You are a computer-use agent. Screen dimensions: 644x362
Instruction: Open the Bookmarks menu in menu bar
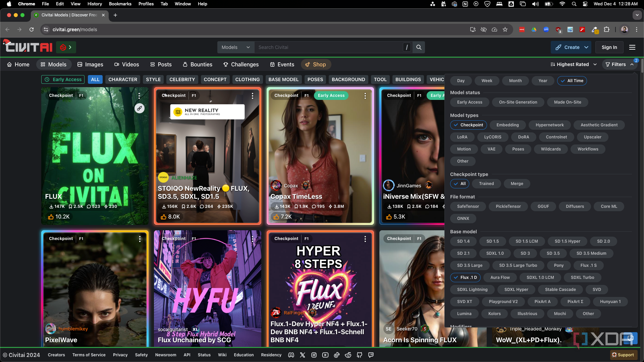click(120, 4)
